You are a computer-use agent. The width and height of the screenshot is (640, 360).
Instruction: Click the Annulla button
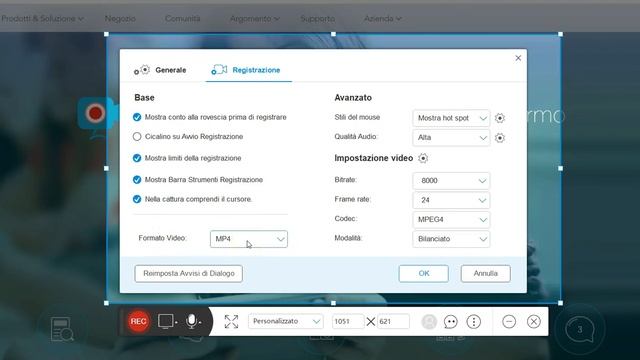click(x=486, y=273)
